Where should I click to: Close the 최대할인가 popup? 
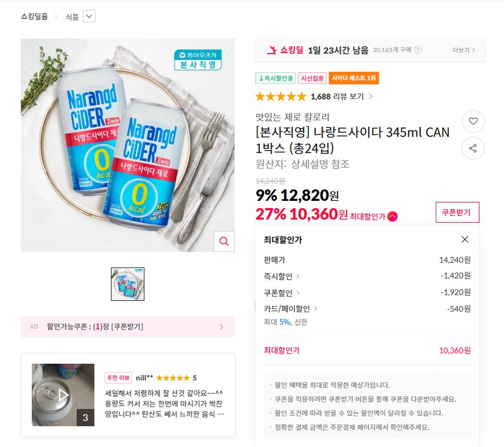[464, 239]
